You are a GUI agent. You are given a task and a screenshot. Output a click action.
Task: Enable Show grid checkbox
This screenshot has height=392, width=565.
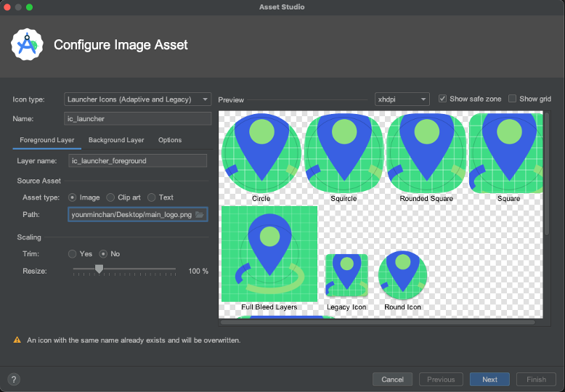point(513,99)
